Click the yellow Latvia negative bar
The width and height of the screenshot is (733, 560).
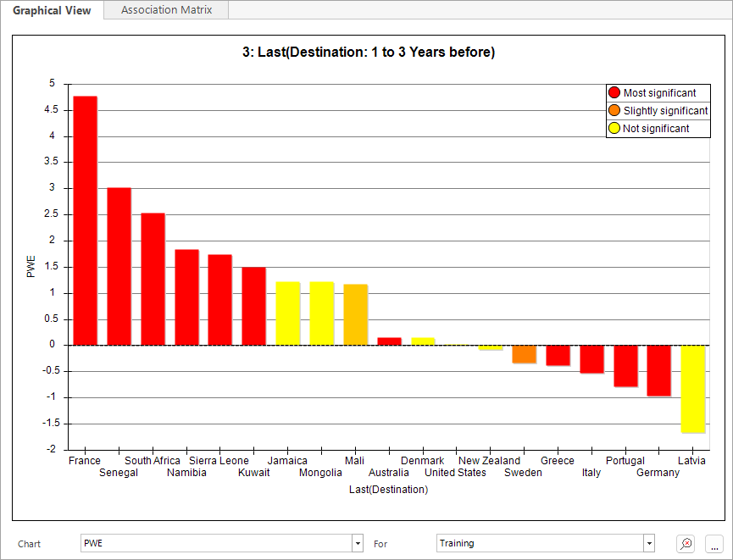tap(693, 389)
